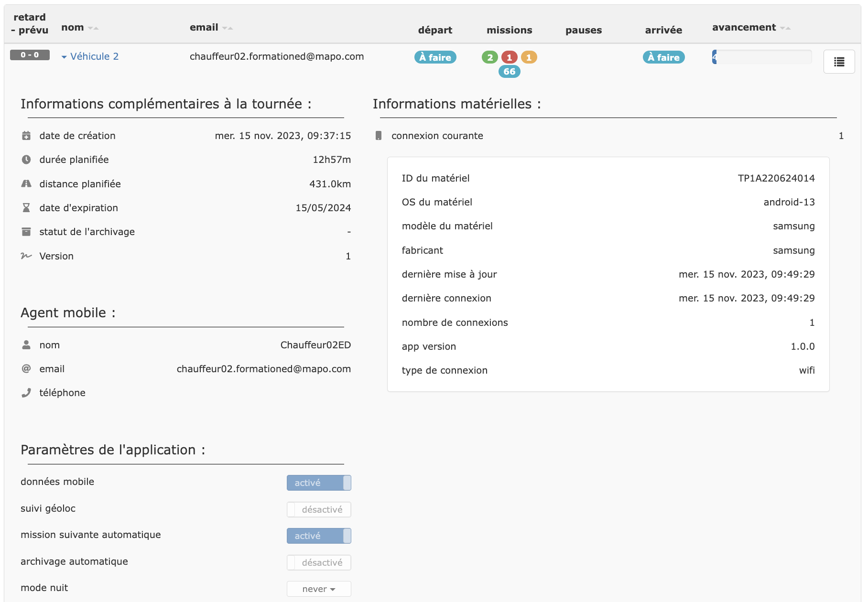The width and height of the screenshot is (868, 602).
Task: Click the clock icon for durée planifiée
Action: click(x=26, y=160)
